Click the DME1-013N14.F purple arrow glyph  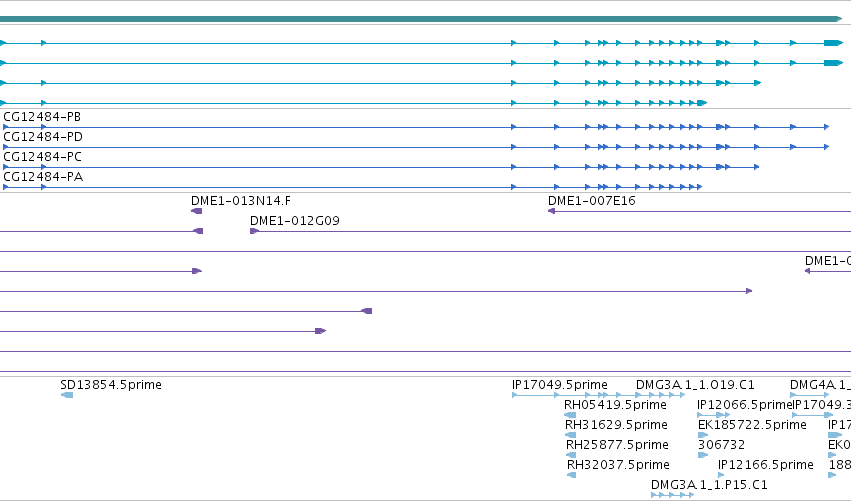(196, 211)
